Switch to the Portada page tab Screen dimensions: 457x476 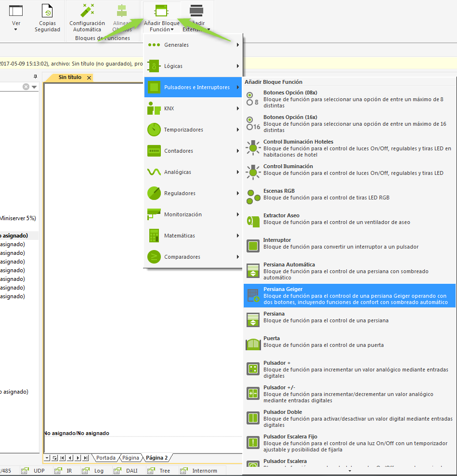106,458
